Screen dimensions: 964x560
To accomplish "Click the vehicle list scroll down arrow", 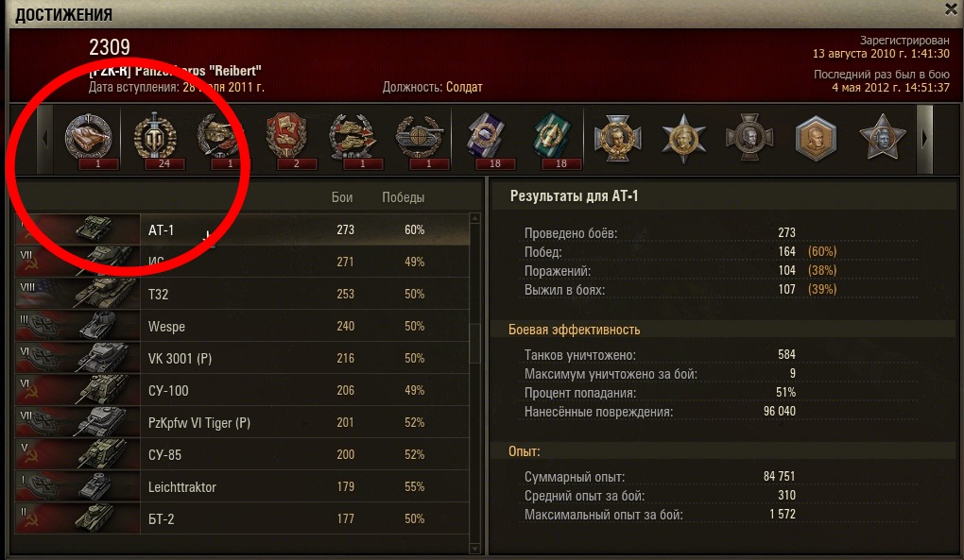I will pyautogui.click(x=474, y=549).
